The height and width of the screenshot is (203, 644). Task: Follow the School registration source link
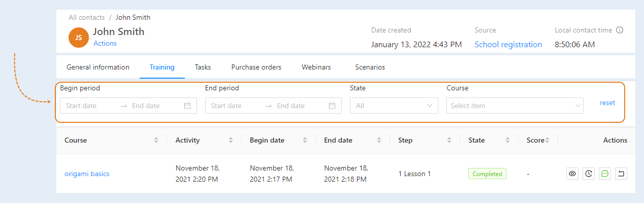click(508, 45)
